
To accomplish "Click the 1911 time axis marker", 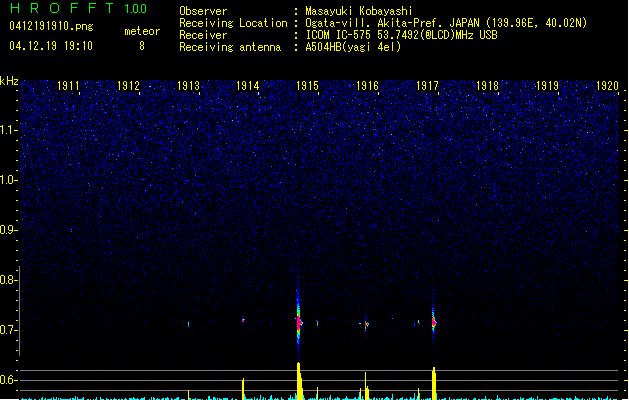I will (68, 86).
